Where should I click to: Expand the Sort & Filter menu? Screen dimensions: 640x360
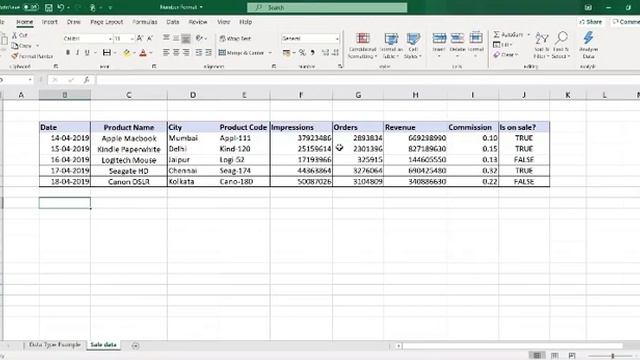pyautogui.click(x=542, y=45)
